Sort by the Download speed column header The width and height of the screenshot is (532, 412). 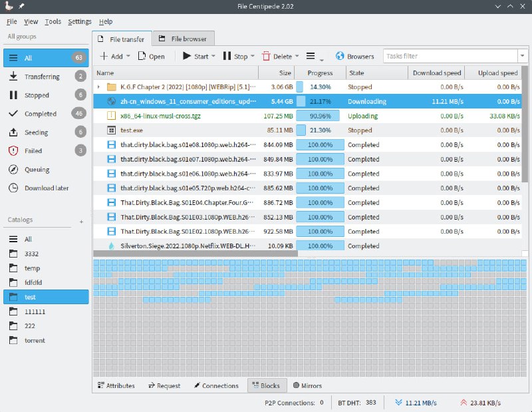click(x=436, y=73)
